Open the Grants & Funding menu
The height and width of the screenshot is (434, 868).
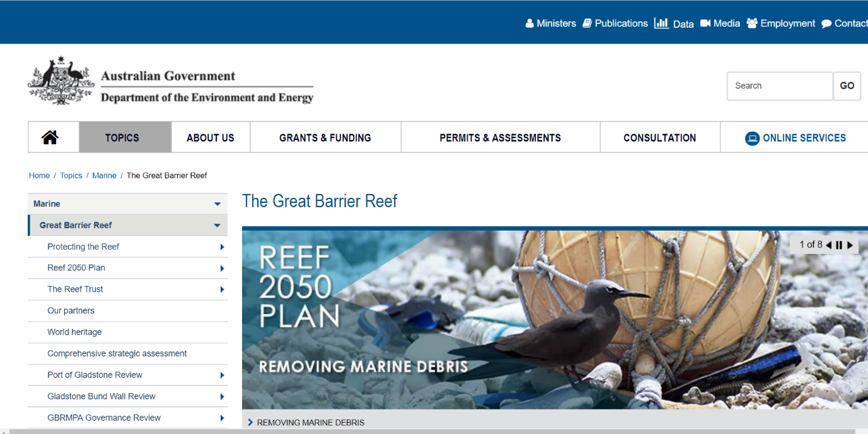(x=325, y=137)
